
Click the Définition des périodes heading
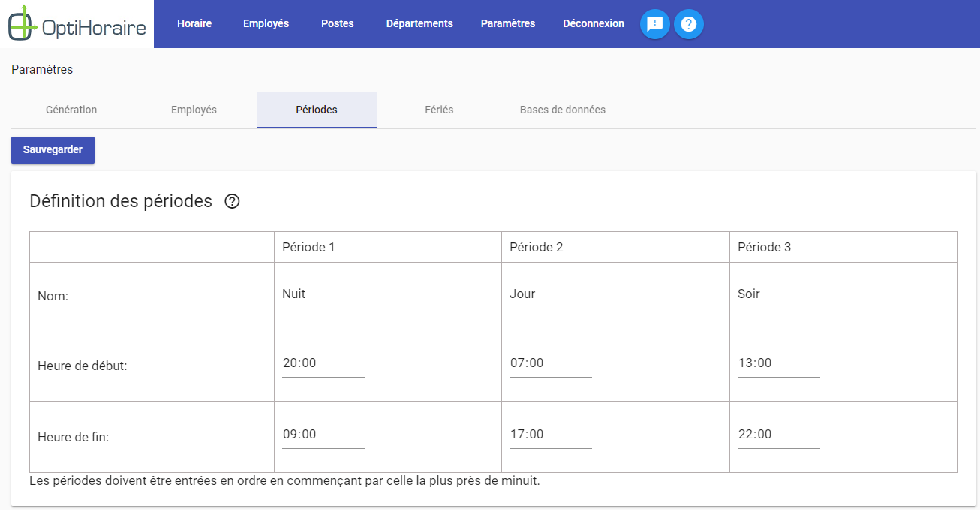tap(121, 201)
